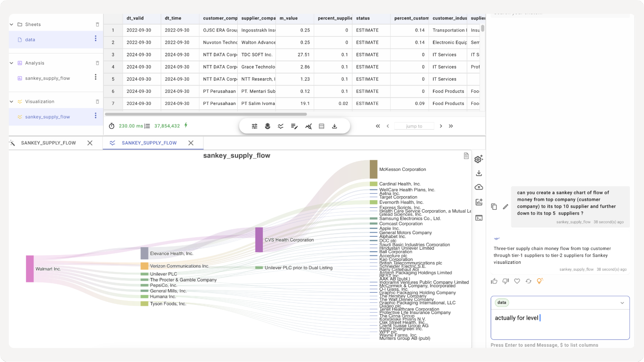Collapse the Sheets section
The image size is (644, 362).
[x=12, y=24]
